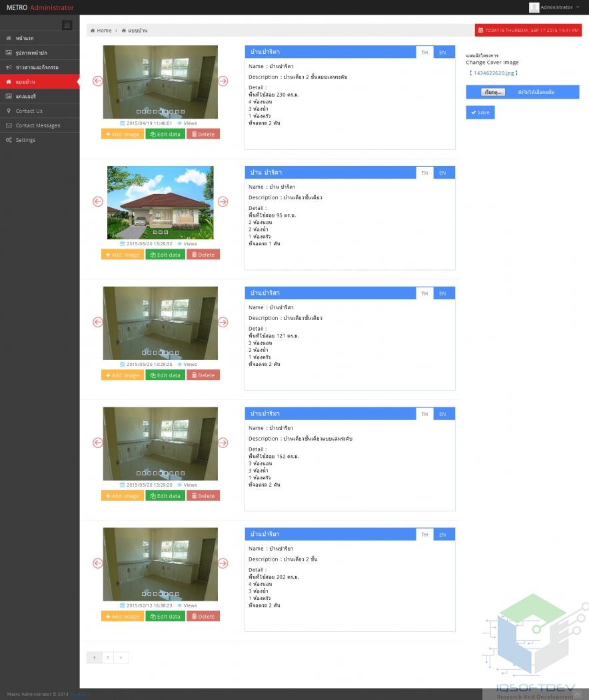The height and width of the screenshot is (700, 589).
Task: Click right arrow beside the 121 ตร.ม. house image
Action: 223,322
